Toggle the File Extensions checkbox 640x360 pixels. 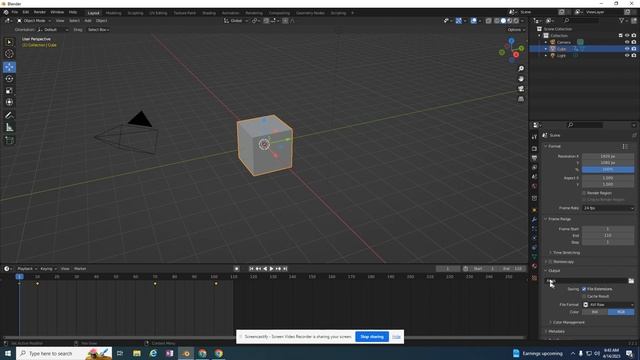pyautogui.click(x=584, y=289)
